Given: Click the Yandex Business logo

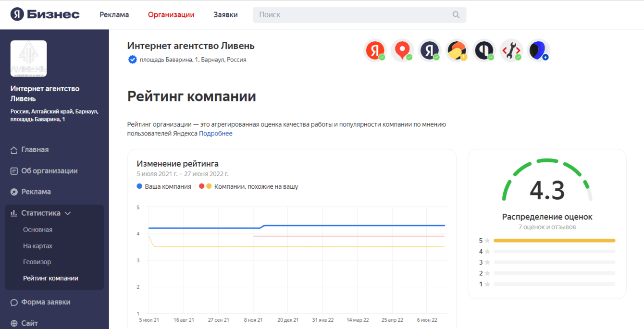Looking at the screenshot, I should pos(45,14).
